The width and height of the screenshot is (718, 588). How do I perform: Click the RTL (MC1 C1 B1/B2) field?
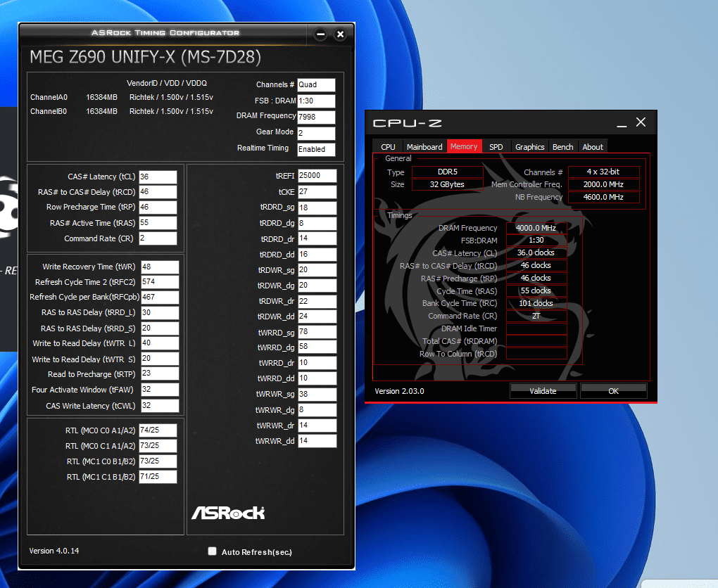click(x=158, y=476)
